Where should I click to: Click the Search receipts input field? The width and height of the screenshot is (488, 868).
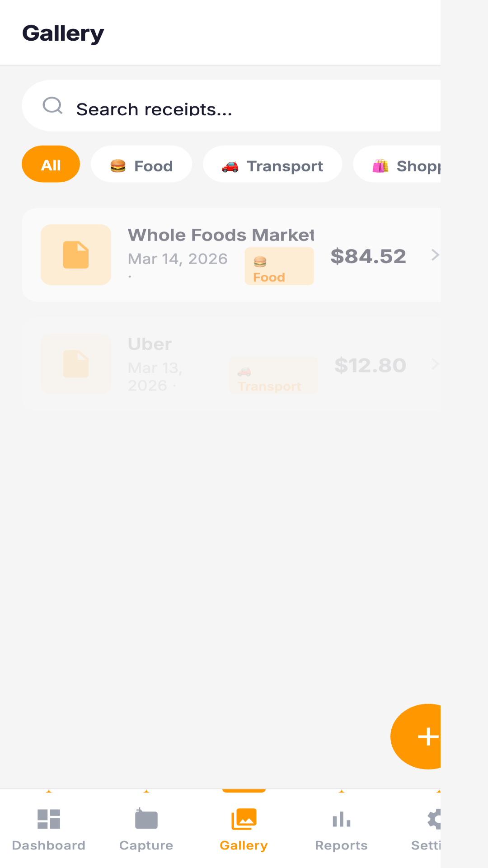tap(253, 108)
